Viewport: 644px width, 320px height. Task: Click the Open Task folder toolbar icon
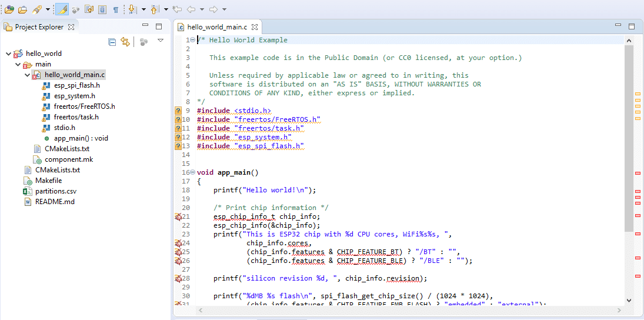[23, 9]
